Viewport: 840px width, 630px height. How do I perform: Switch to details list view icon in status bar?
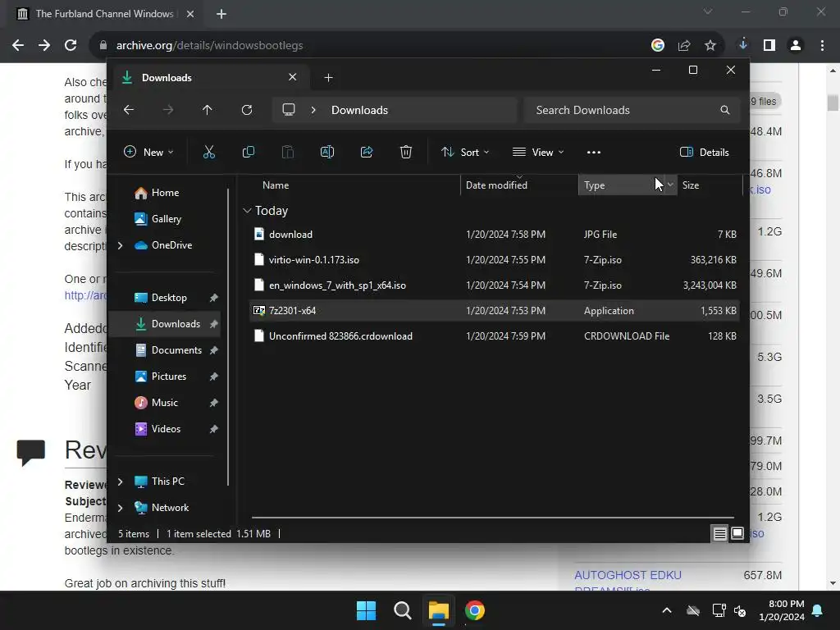[719, 533]
